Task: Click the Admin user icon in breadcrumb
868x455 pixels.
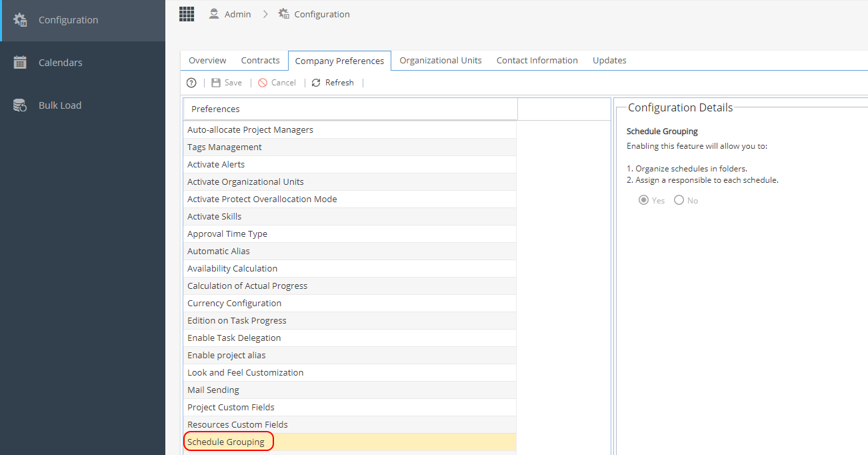Action: (x=214, y=14)
